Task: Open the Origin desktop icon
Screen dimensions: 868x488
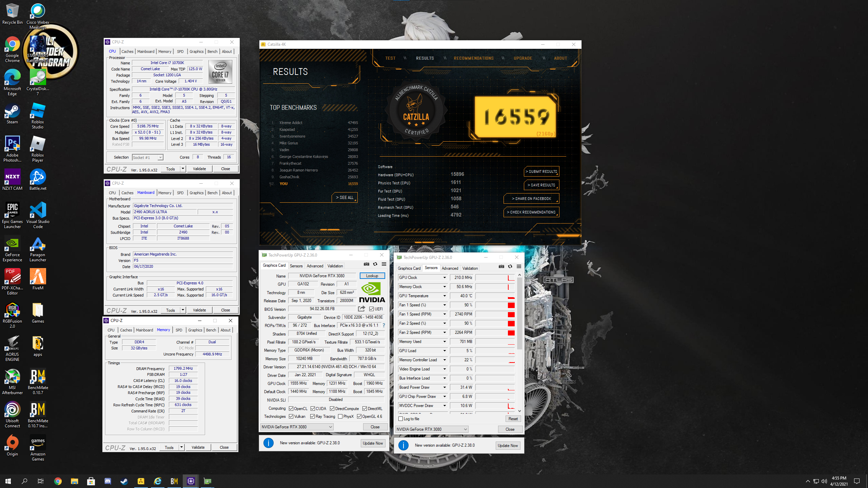Action: click(12, 446)
